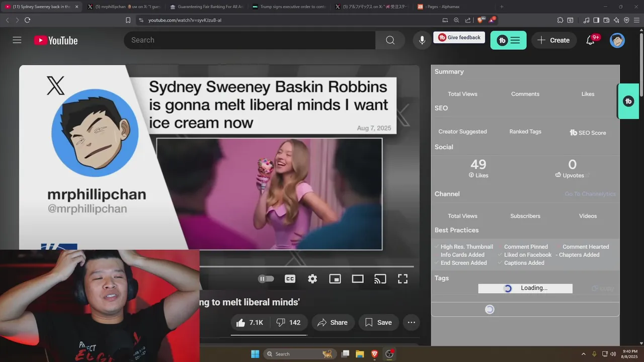Image resolution: width=644 pixels, height=362 pixels.
Task: Click taskbar Search box
Action: (299, 354)
